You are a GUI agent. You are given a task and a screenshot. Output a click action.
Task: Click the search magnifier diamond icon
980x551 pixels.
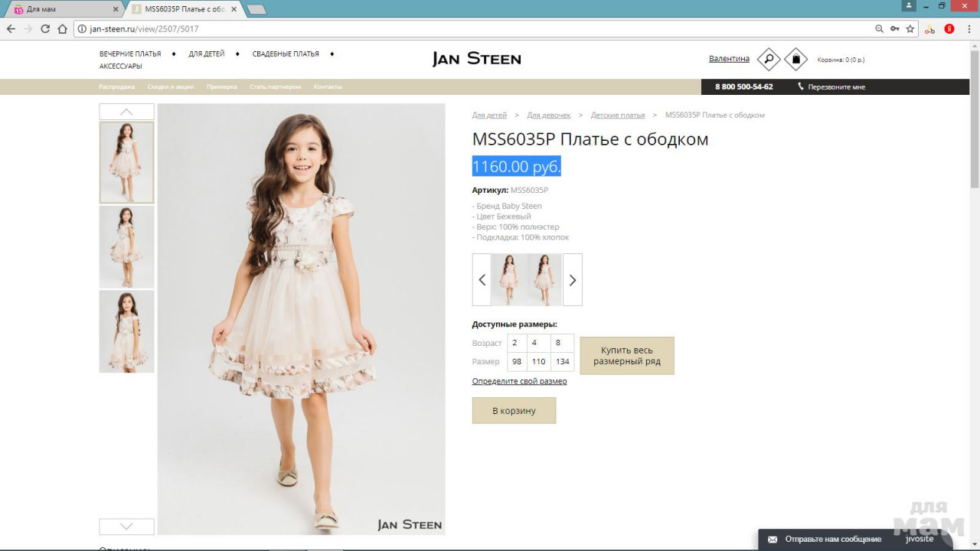click(769, 59)
